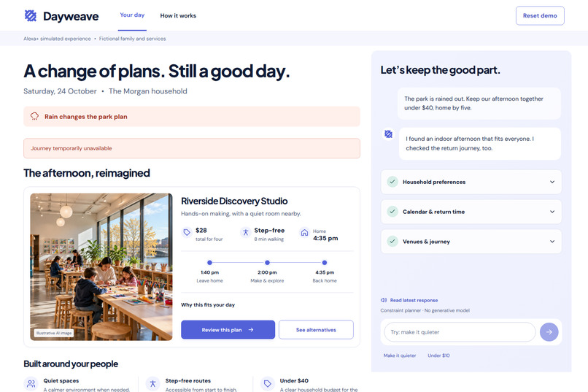The image size is (588, 392).
Task: Click the checkmark icon beside Venues & journey
Action: (392, 241)
